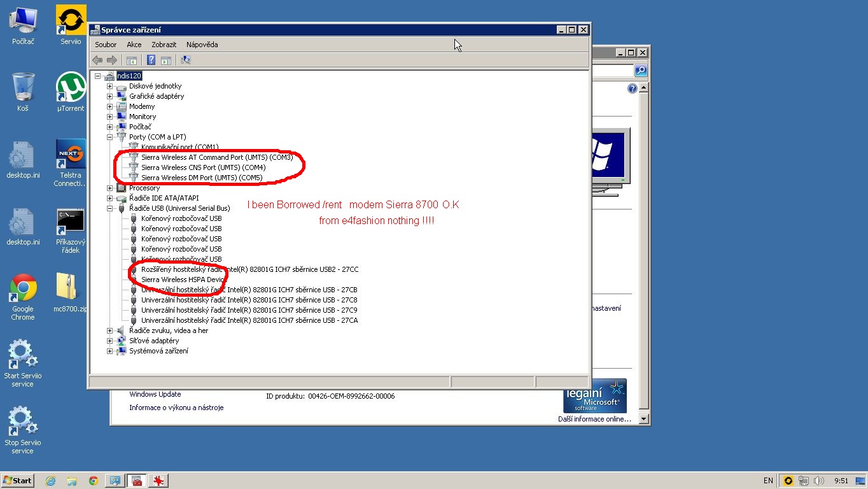
Task: Expand Řadiče IDE ATA/ATAPI category
Action: click(109, 198)
